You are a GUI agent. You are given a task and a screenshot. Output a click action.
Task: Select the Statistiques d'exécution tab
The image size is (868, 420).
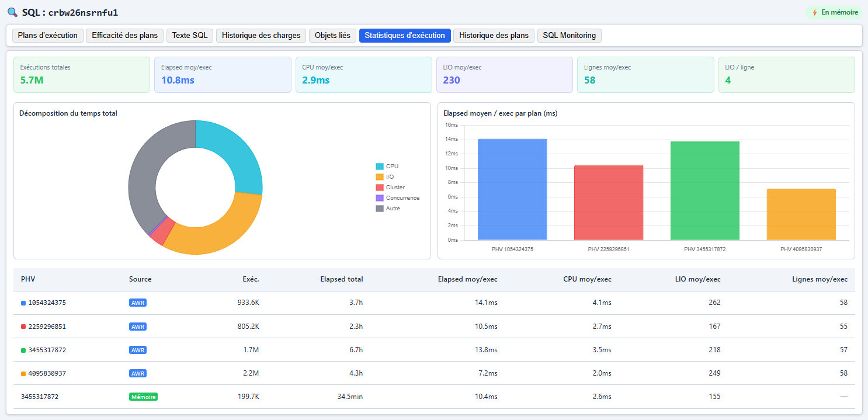[x=405, y=36]
